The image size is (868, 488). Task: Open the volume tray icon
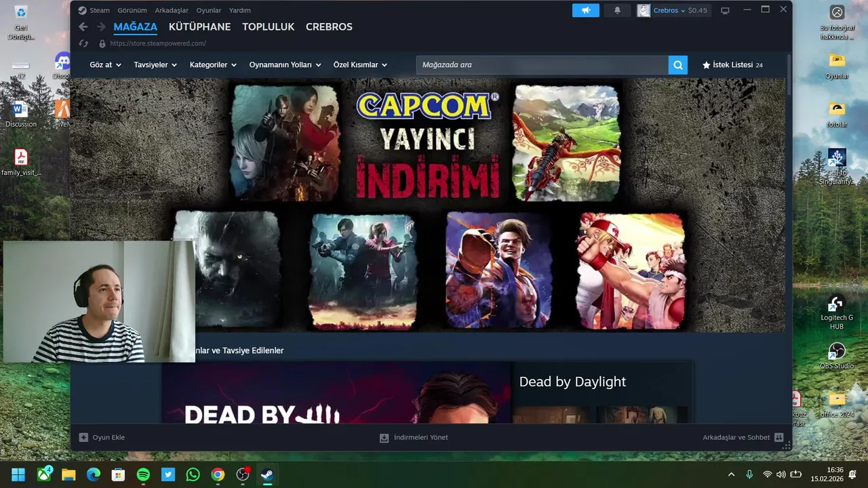pos(781,474)
